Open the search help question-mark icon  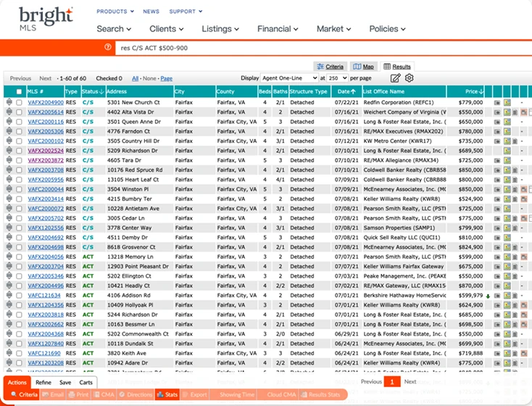click(x=108, y=47)
